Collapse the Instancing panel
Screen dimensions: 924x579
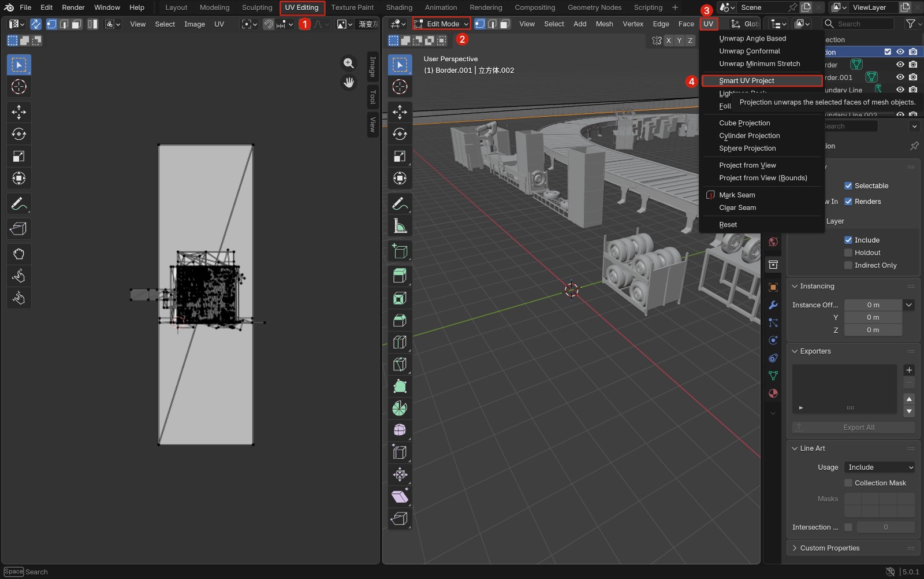tap(795, 286)
